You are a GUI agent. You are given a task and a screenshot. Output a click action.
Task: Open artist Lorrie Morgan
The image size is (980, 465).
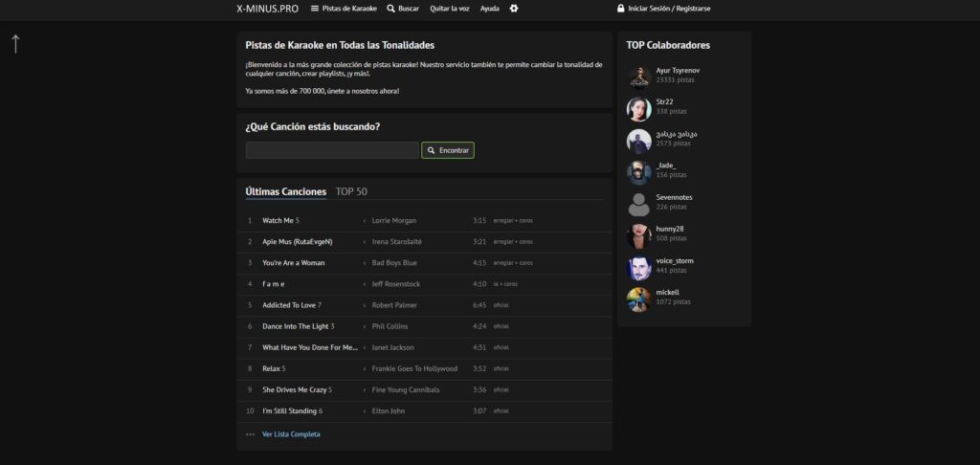[x=393, y=221]
